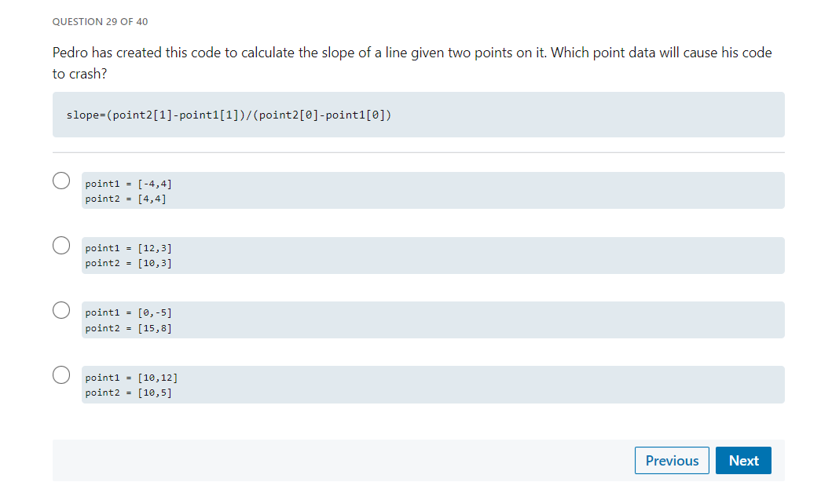This screenshot has width=821, height=504.
Task: Select the first answer option radio button
Action: [x=60, y=181]
